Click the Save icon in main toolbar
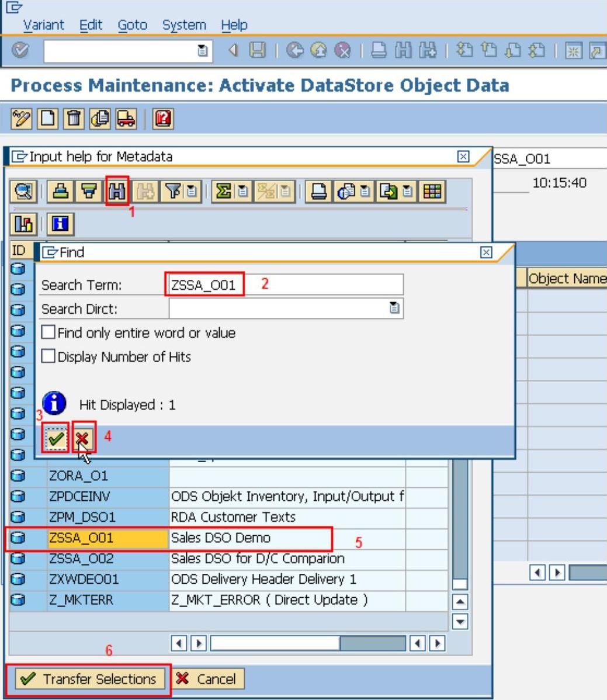607x700 pixels. 257,51
